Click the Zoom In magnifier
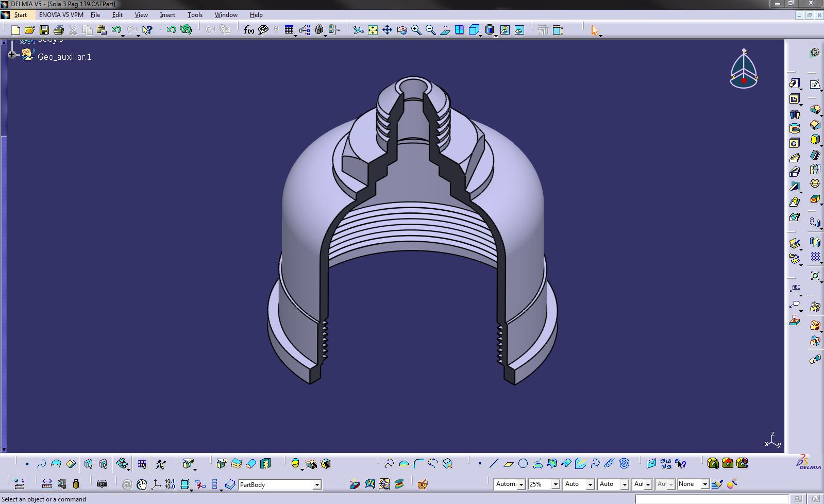 click(x=416, y=30)
